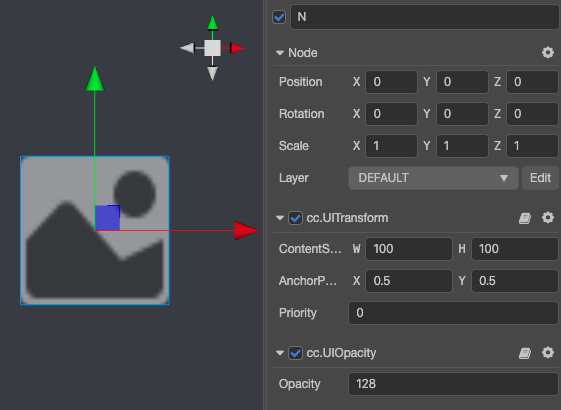The height and width of the screenshot is (410, 561).
Task: Click the blue XY plane gizmo square
Action: point(107,218)
